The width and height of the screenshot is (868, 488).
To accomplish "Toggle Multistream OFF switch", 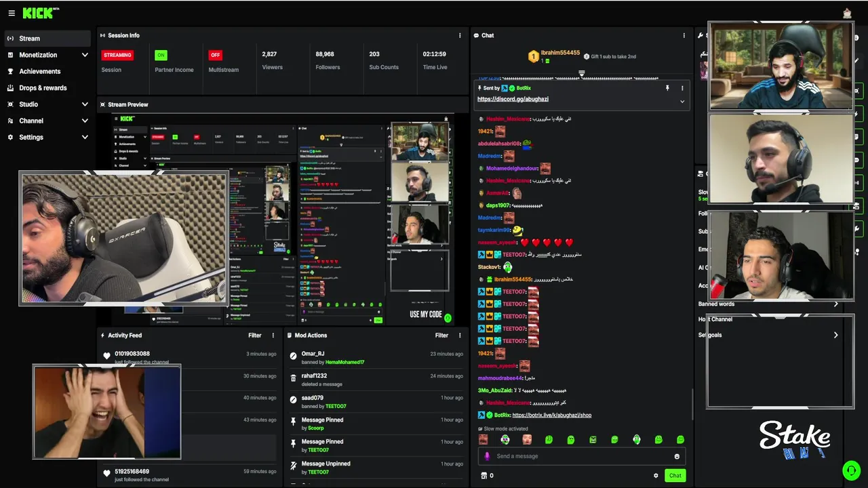I will (215, 55).
